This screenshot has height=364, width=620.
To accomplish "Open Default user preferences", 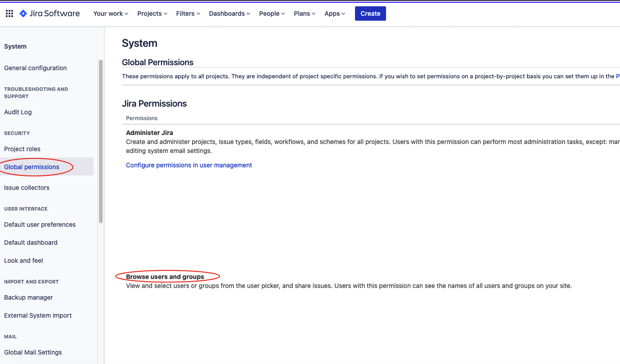I will (x=40, y=225).
